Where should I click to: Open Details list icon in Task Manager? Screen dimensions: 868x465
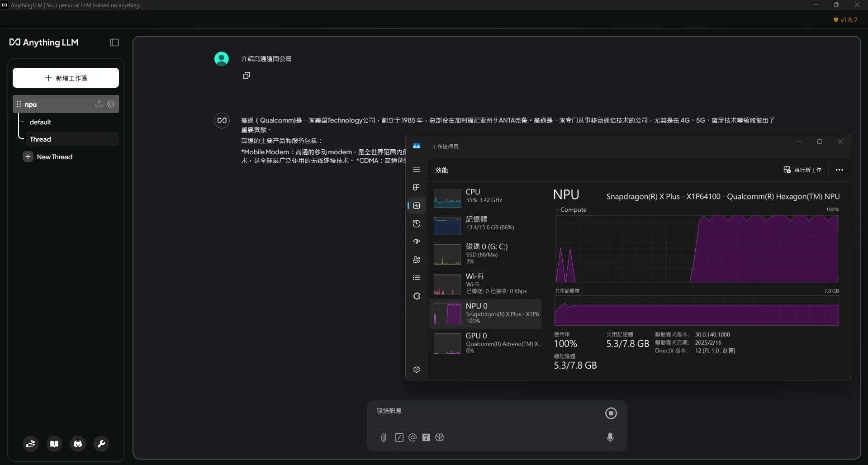tap(417, 278)
